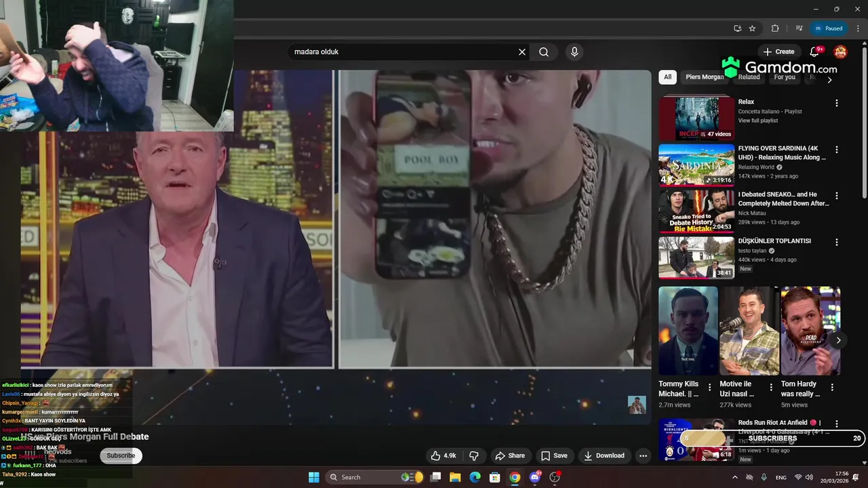868x488 pixels.
Task: Select the Piers Morgan filter chip
Action: pos(704,77)
